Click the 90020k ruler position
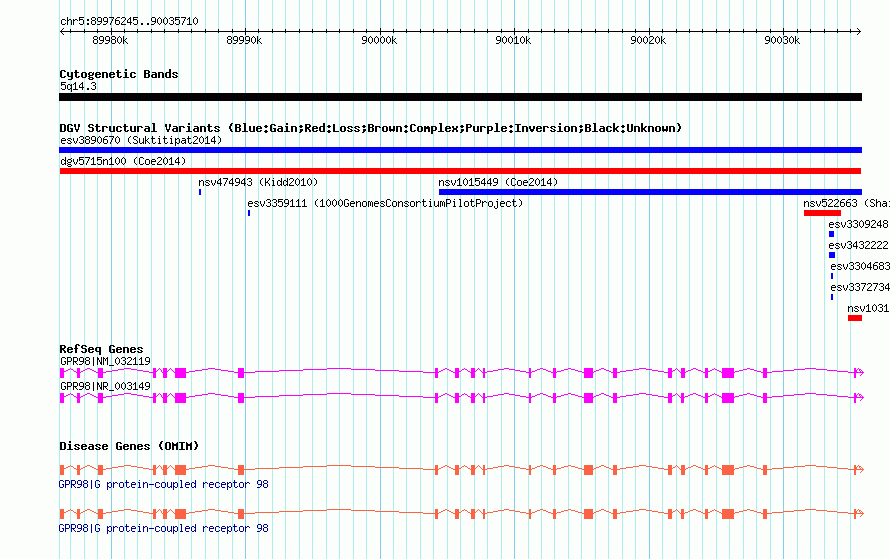 648,40
